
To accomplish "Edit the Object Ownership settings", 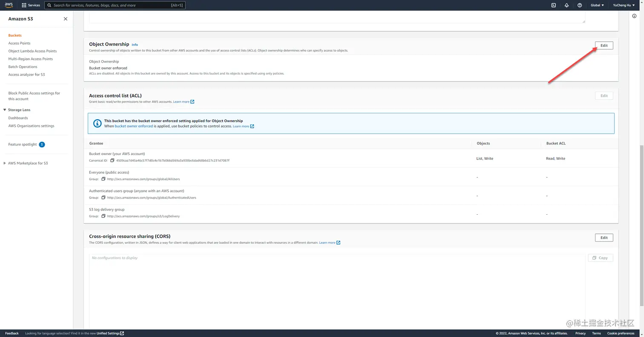I will pyautogui.click(x=604, y=45).
